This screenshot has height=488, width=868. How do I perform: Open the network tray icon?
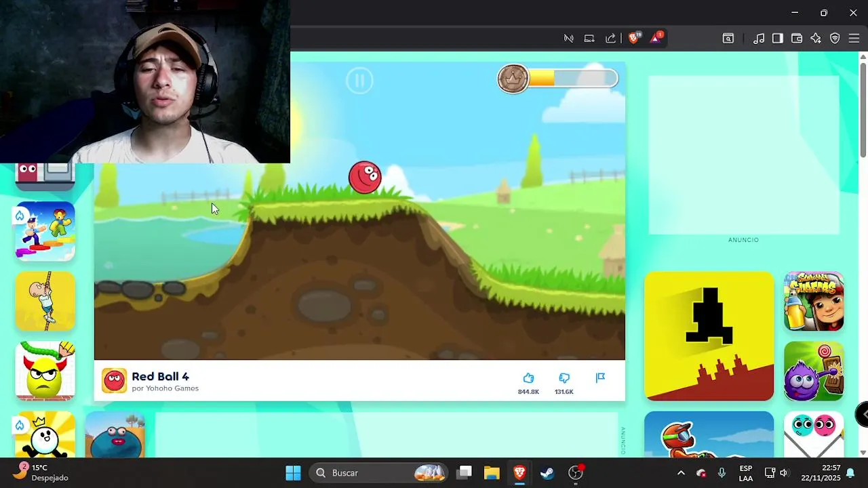770,473
